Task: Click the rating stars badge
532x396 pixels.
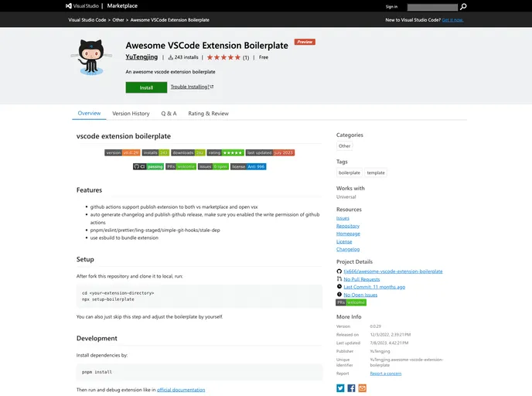Action: 225,152
